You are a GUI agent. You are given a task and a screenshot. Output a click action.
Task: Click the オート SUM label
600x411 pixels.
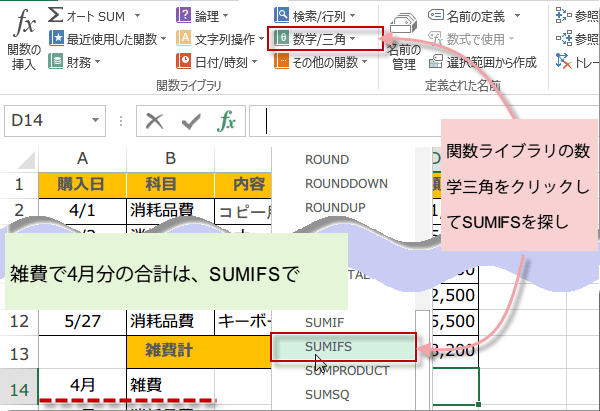pyautogui.click(x=96, y=16)
